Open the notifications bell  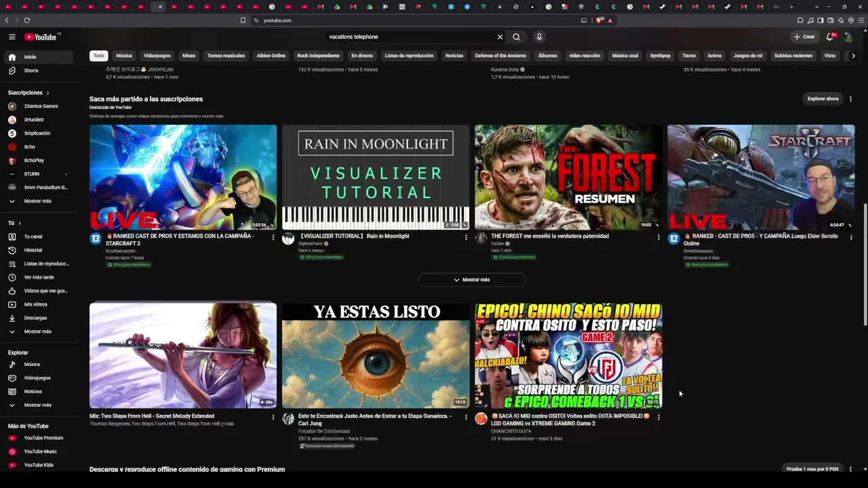click(830, 37)
